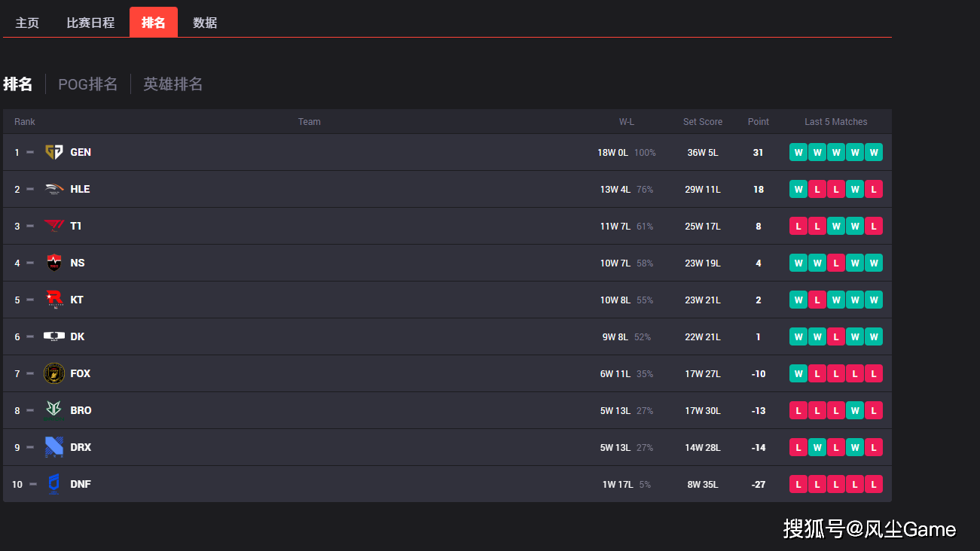The image size is (980, 551).
Task: Click the DK team logo icon
Action: click(53, 336)
